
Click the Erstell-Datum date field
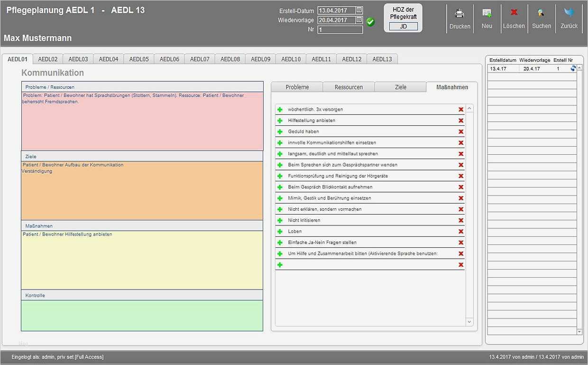pos(336,10)
